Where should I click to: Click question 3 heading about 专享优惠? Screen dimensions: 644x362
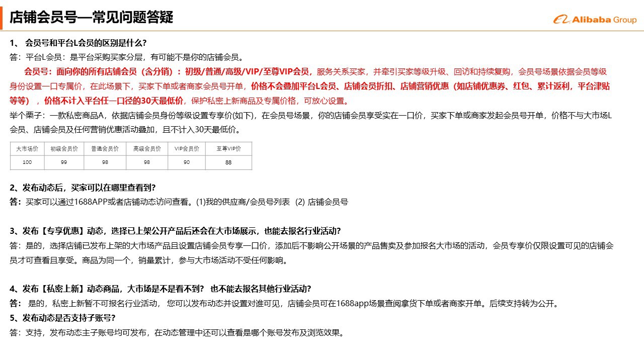(x=175, y=231)
